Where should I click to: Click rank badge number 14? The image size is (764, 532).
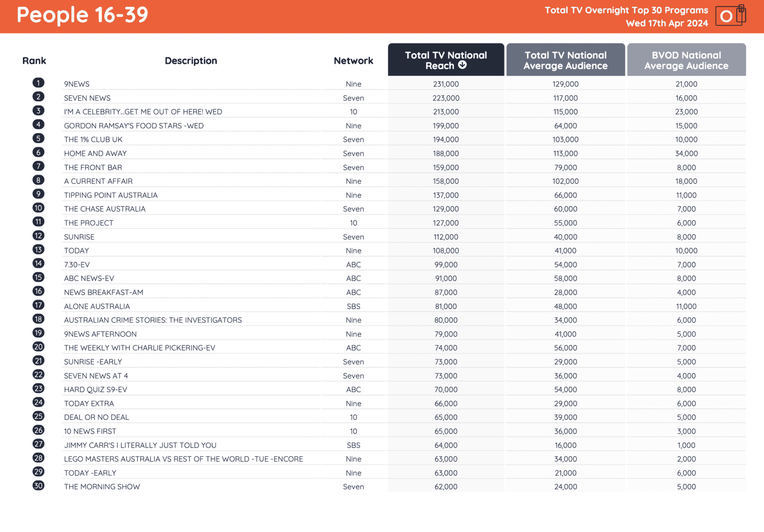[x=39, y=263]
